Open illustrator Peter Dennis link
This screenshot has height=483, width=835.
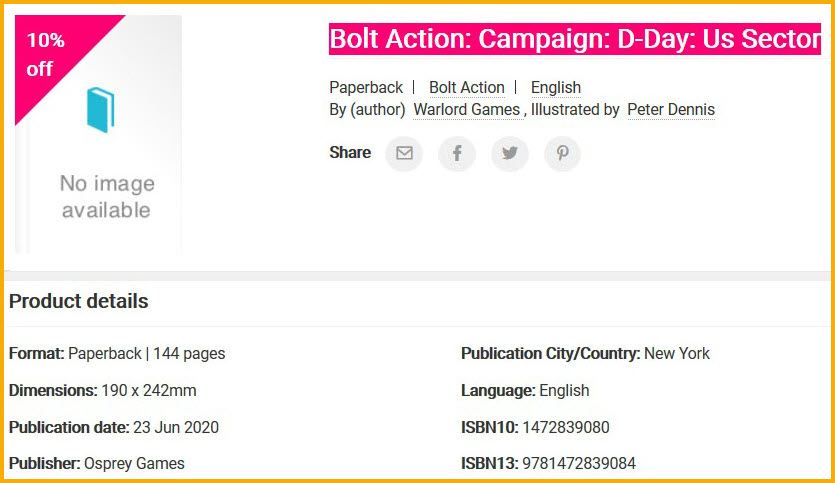(x=670, y=110)
